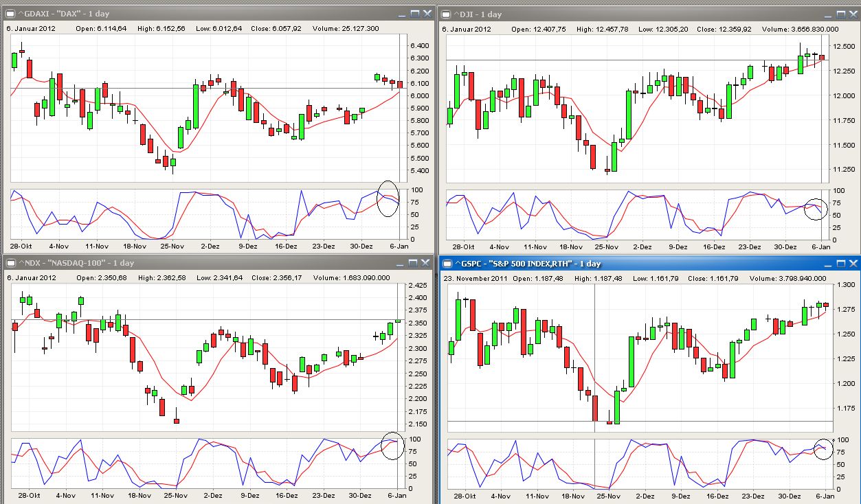Click the last green candle on NASDAQ-100 chart

398,322
